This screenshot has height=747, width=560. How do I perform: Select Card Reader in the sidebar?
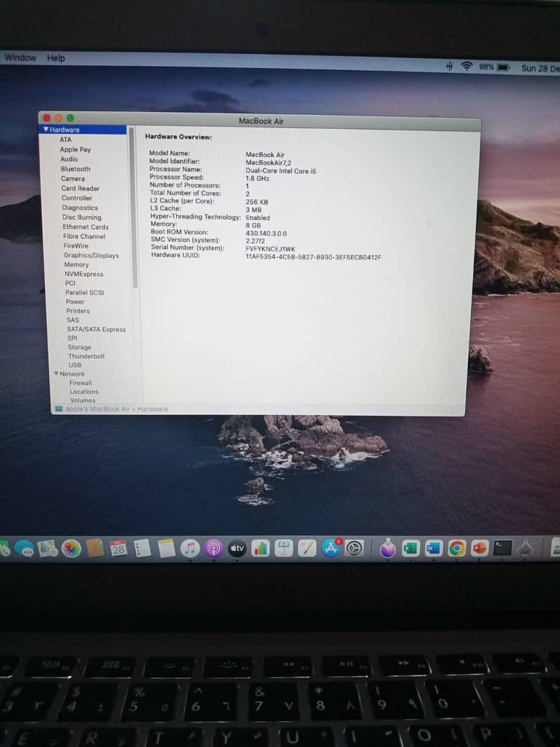tap(80, 189)
